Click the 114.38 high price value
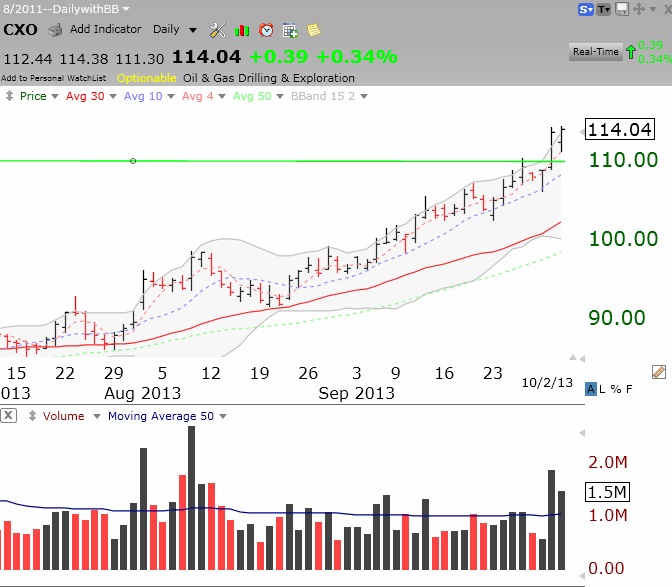This screenshot has height=587, width=672. click(x=84, y=59)
